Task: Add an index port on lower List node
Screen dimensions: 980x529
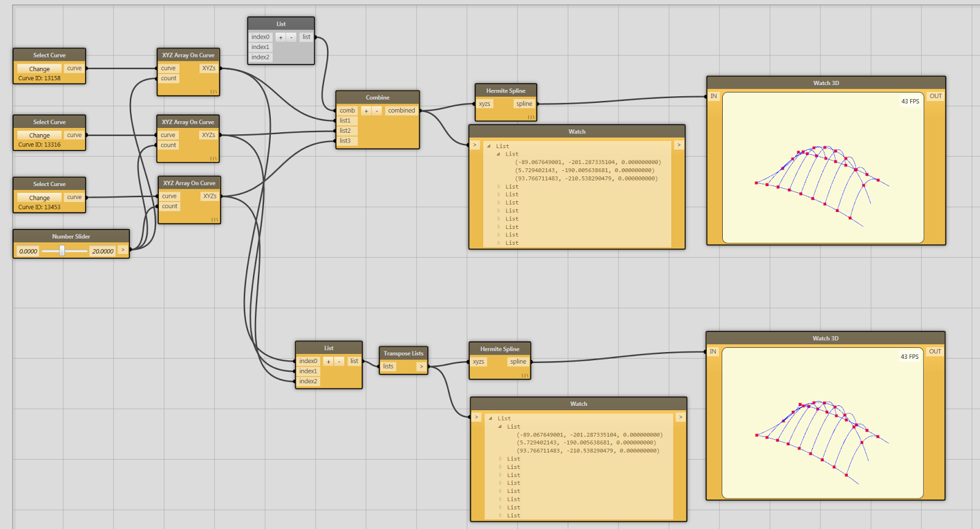Action: click(x=328, y=361)
